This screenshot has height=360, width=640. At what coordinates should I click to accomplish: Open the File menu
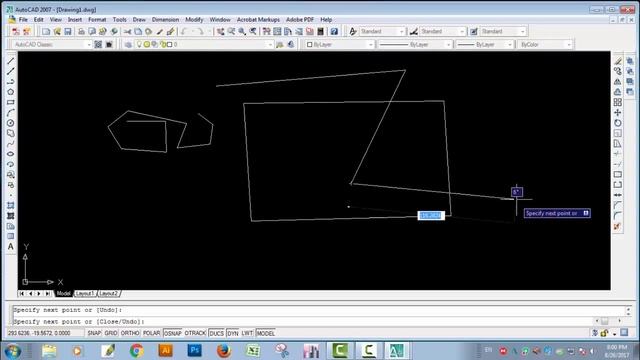point(23,20)
